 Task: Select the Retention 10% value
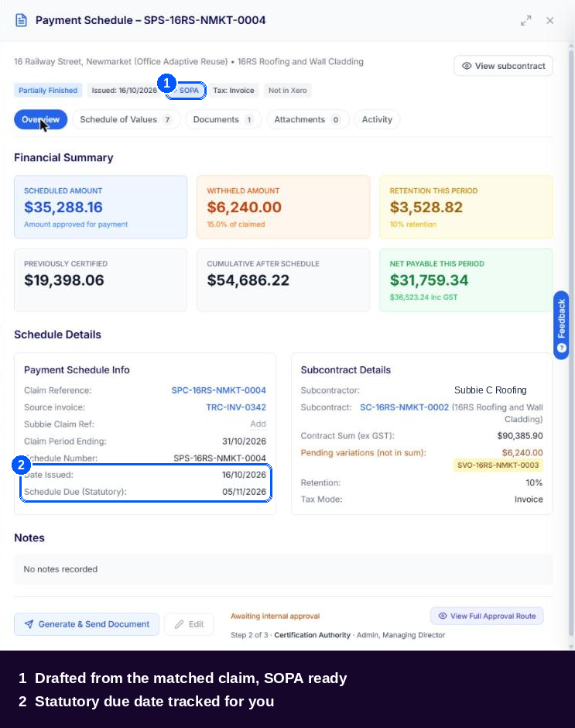[x=534, y=482]
